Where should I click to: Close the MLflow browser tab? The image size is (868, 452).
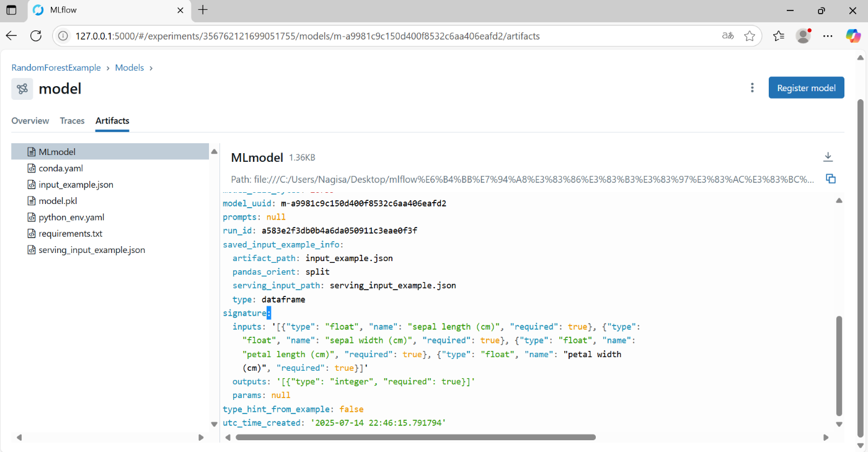click(181, 11)
